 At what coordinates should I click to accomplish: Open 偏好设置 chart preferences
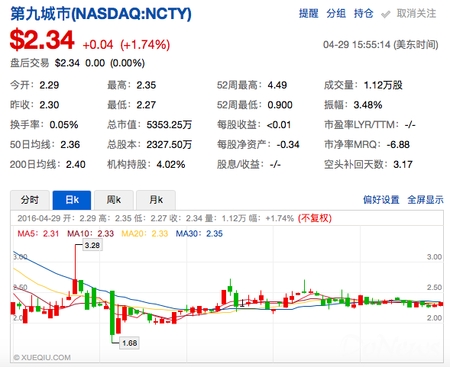pyautogui.click(x=381, y=200)
